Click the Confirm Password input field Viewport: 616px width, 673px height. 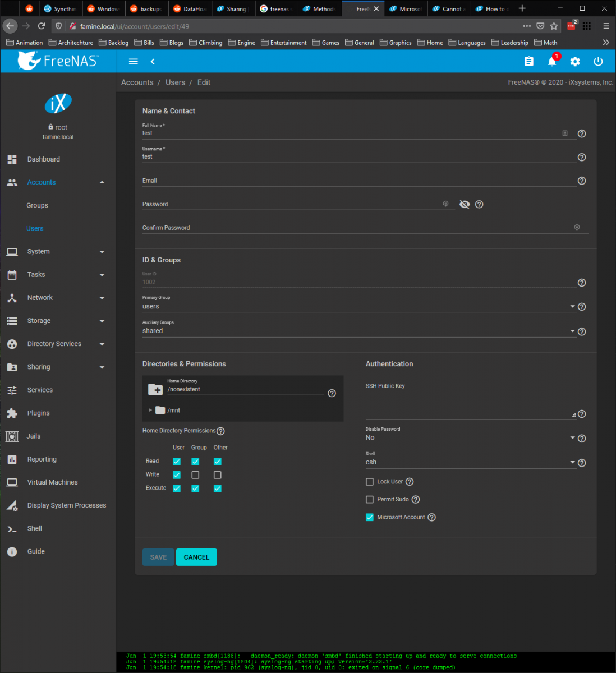(x=365, y=228)
